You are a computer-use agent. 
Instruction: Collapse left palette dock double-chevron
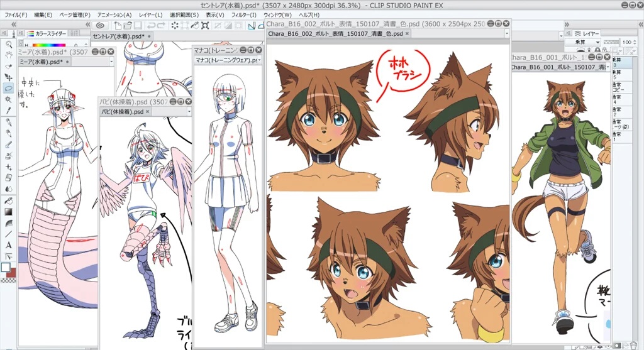pos(13,25)
